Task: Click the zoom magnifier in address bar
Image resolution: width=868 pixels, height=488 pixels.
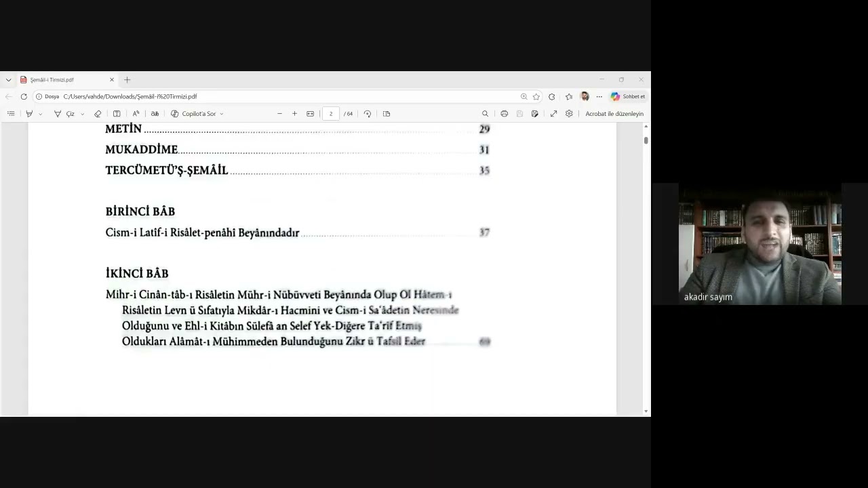Action: pyautogui.click(x=524, y=97)
